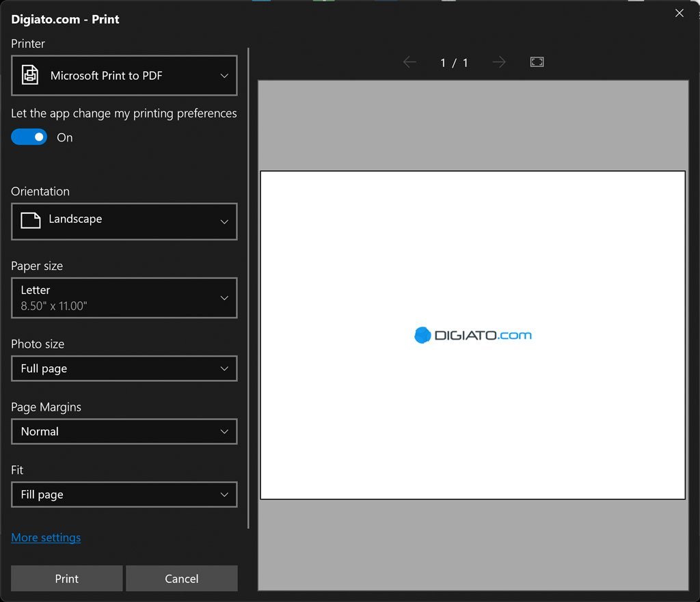Viewport: 700px width, 602px height.
Task: Turn off 'Let the app change my printing preferences'
Action: pos(29,137)
